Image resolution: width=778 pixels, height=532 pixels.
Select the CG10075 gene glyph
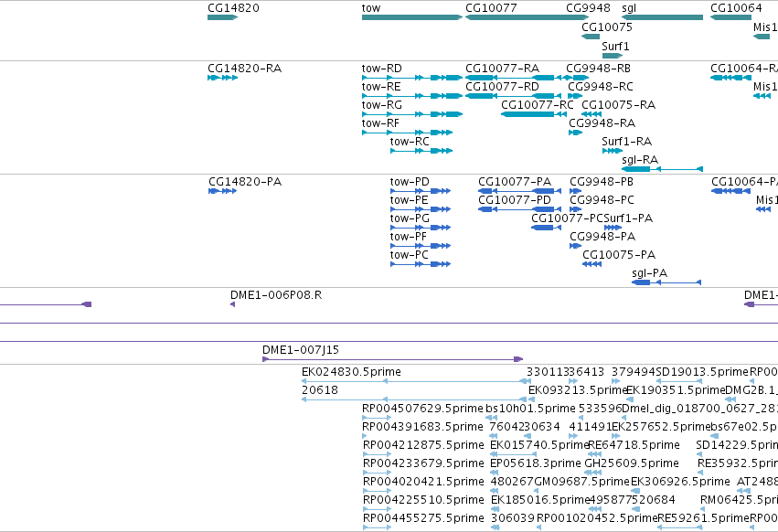point(591,37)
